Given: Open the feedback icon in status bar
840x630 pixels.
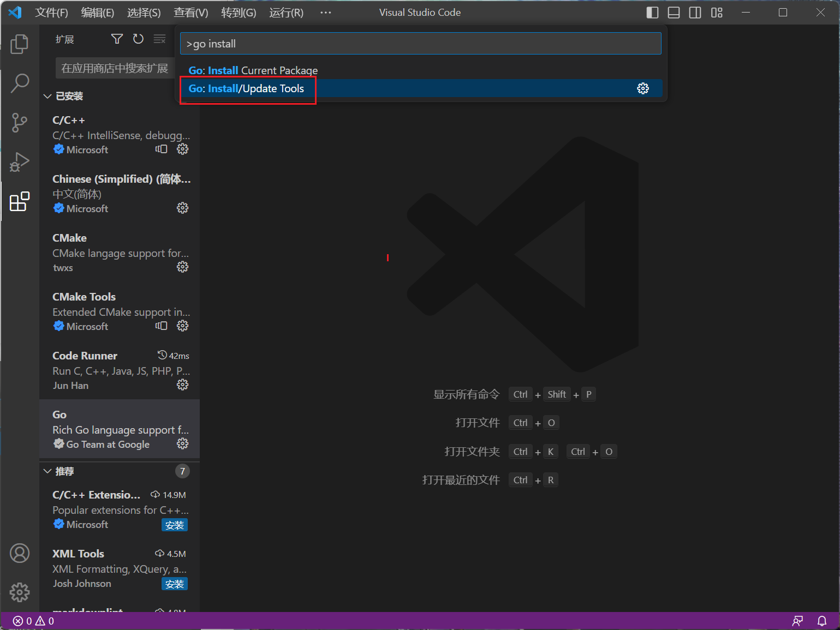Looking at the screenshot, I should (797, 621).
